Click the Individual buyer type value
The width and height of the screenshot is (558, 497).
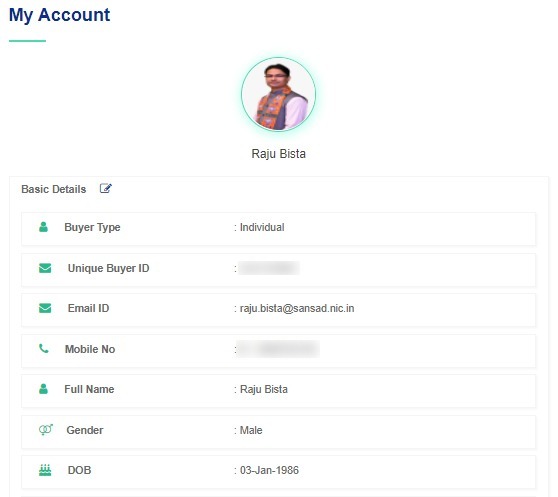point(262,227)
